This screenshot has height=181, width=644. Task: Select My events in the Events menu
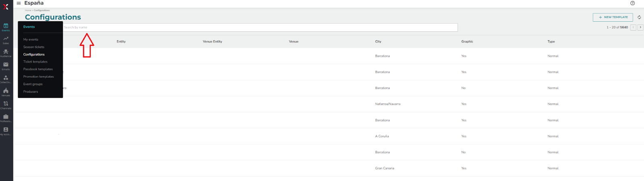[x=31, y=39]
